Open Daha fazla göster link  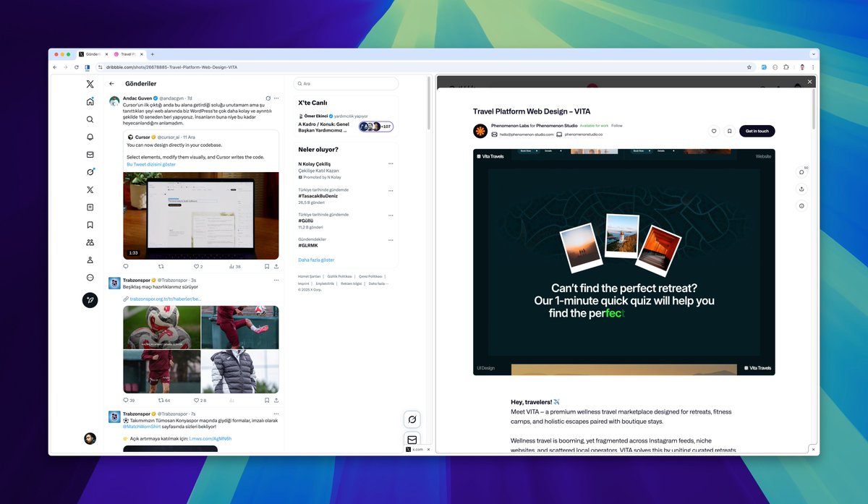[316, 260]
